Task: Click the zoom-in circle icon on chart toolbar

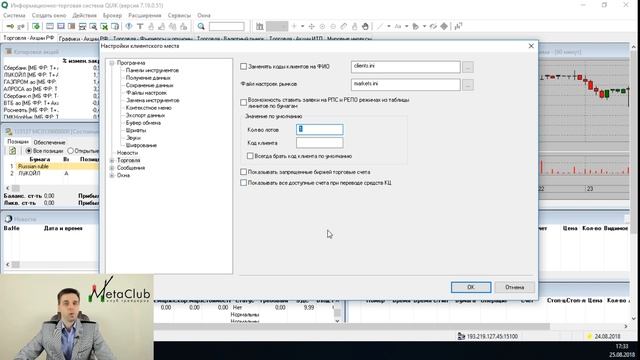Action: [x=322, y=27]
